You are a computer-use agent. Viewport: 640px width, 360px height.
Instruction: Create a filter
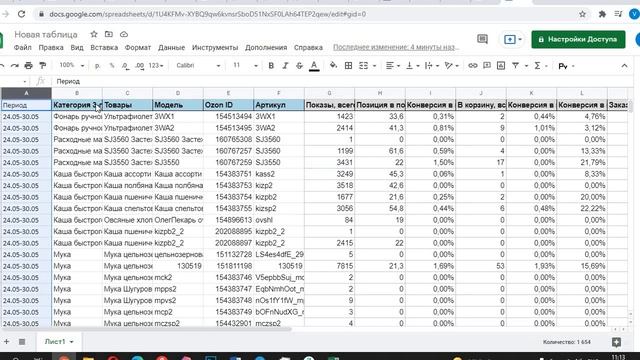(516, 65)
